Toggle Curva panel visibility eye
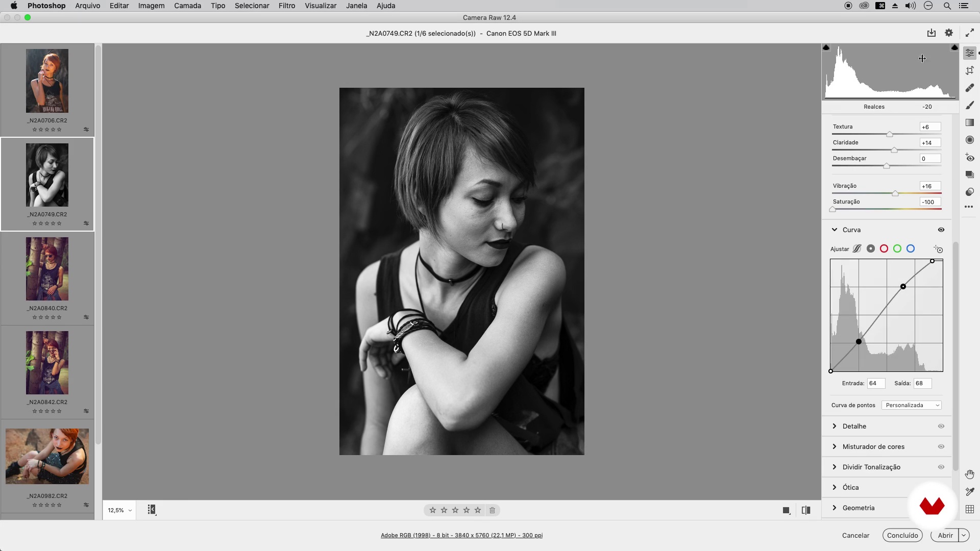 pos(941,230)
